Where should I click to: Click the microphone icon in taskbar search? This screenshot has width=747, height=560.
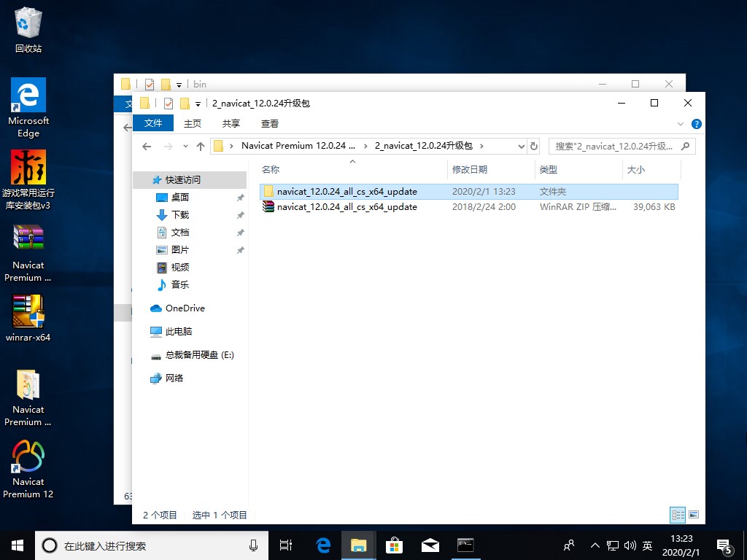click(253, 545)
